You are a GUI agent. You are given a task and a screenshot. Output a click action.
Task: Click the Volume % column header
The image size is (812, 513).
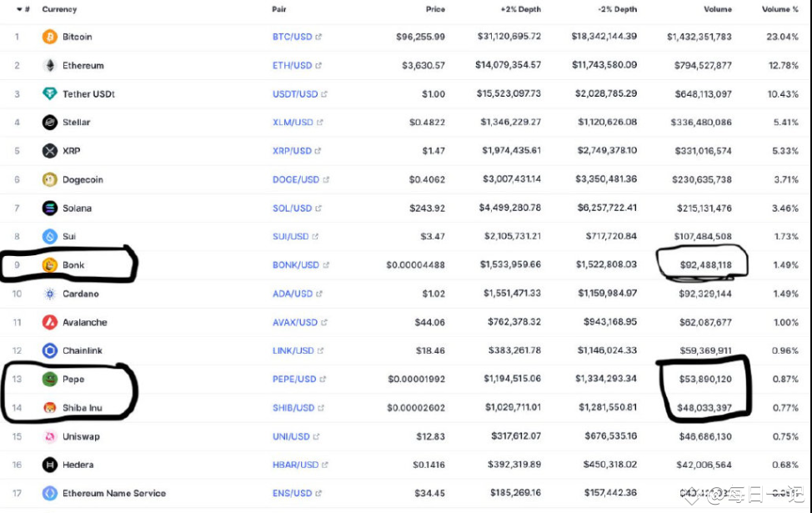[x=779, y=9]
